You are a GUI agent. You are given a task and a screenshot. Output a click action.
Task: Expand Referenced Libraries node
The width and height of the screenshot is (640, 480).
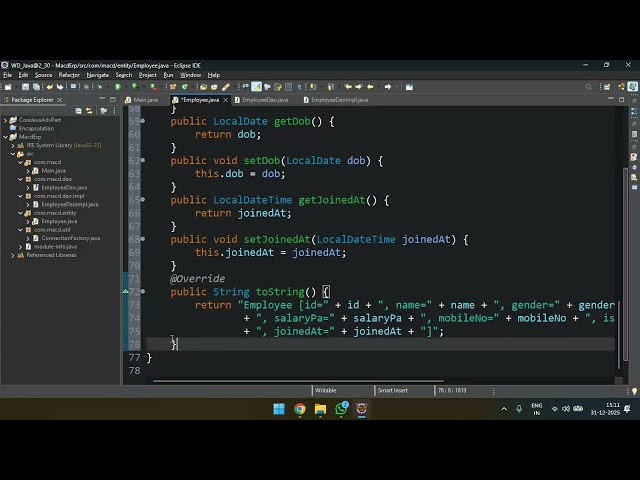13,255
